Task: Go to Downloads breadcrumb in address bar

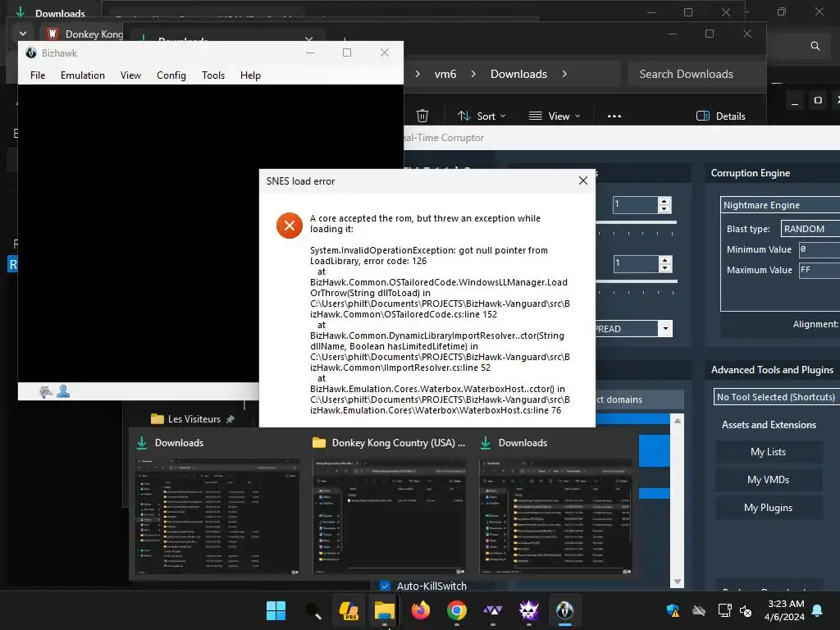Action: (518, 74)
